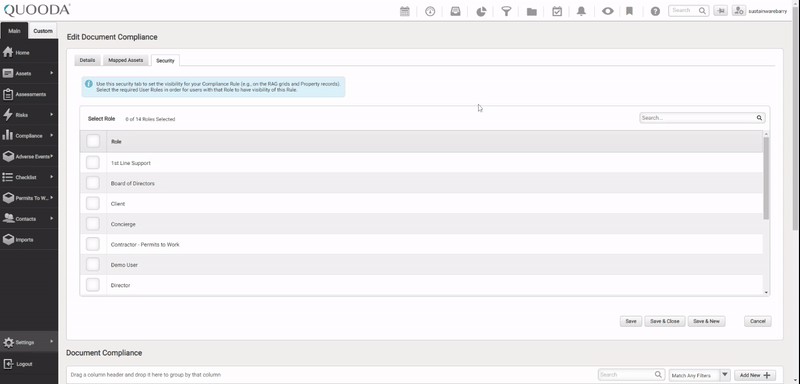Click the Cancel button
800x384 pixels.
click(758, 321)
